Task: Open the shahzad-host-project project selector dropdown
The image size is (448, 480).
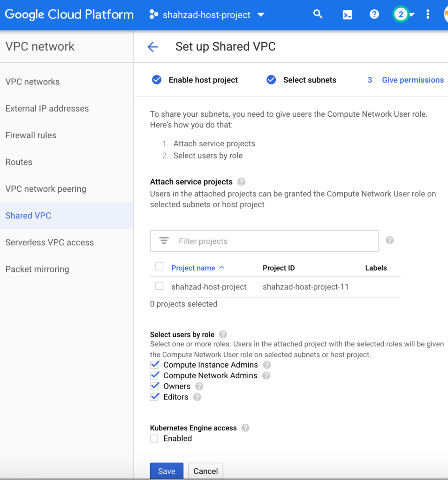Action: (x=207, y=15)
